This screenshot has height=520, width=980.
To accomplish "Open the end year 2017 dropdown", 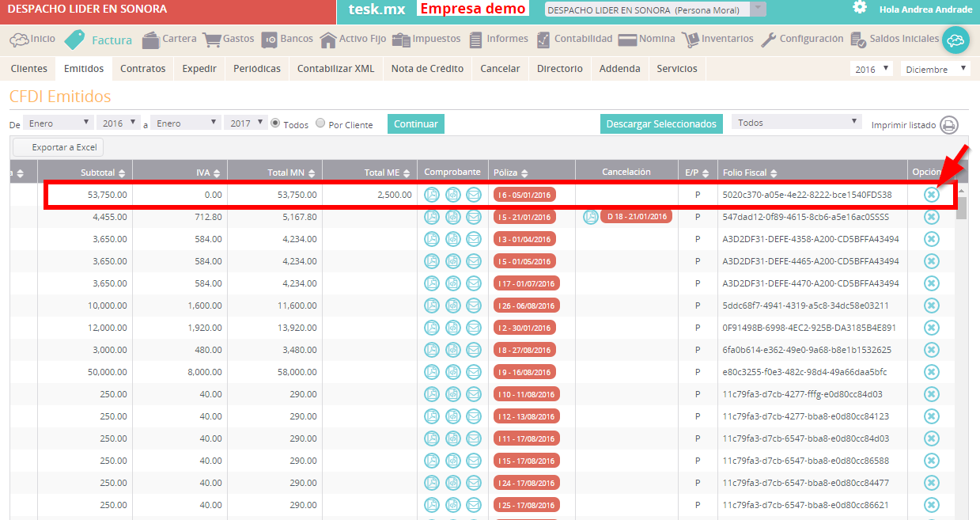I will click(245, 123).
